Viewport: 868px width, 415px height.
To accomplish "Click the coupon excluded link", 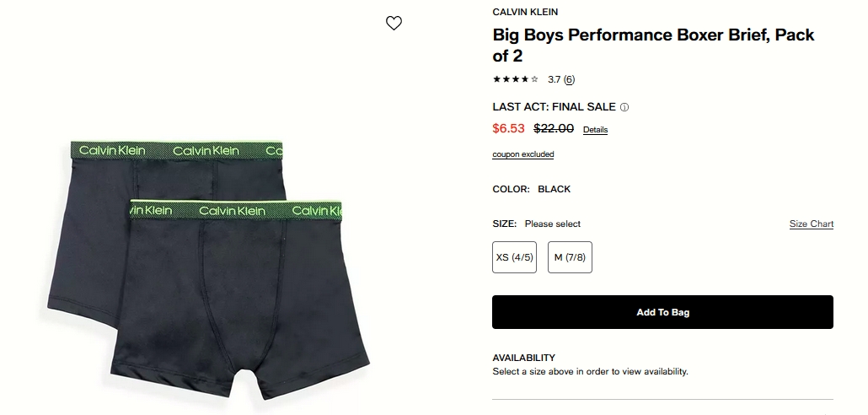I will click(523, 154).
